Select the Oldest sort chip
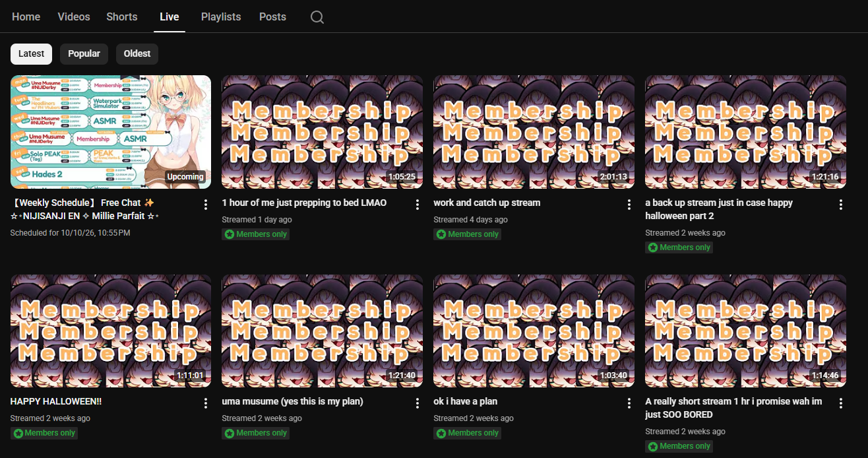 137,53
